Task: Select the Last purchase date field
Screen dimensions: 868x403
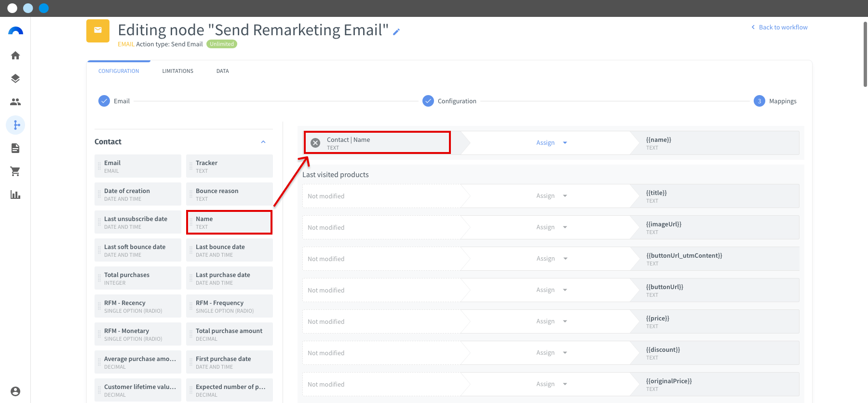Action: [x=230, y=278]
